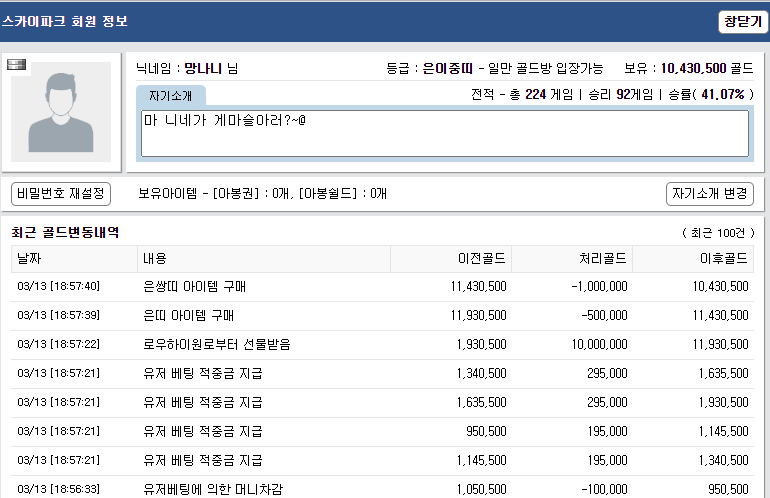Click the -1,000,000 processed gold value
The width and height of the screenshot is (770, 498).
click(600, 286)
